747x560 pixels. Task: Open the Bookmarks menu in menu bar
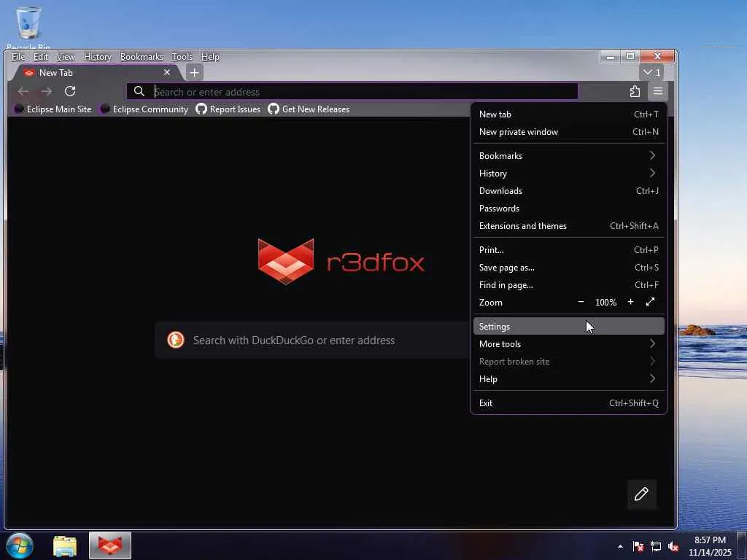[x=142, y=57]
